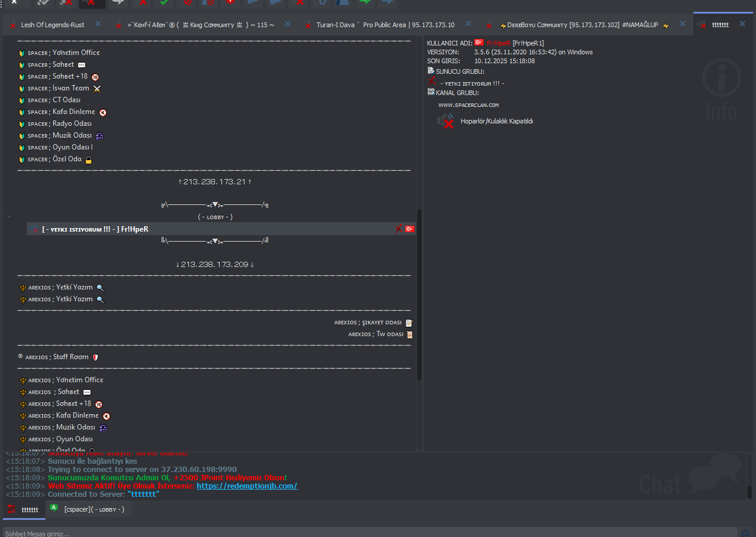Switch to the [cspacer]( - lobby - ) chat tab
The image size is (756, 537).
pos(89,509)
